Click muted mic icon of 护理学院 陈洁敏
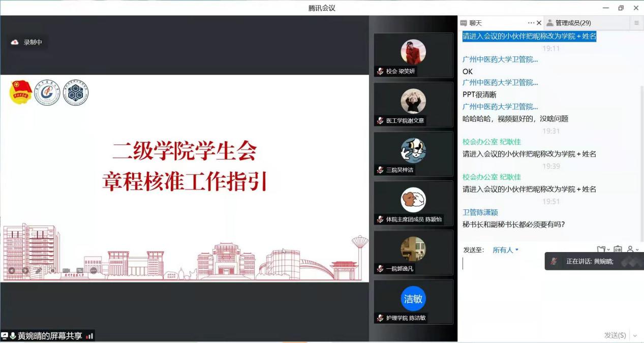This screenshot has height=343, width=644. pyautogui.click(x=380, y=318)
